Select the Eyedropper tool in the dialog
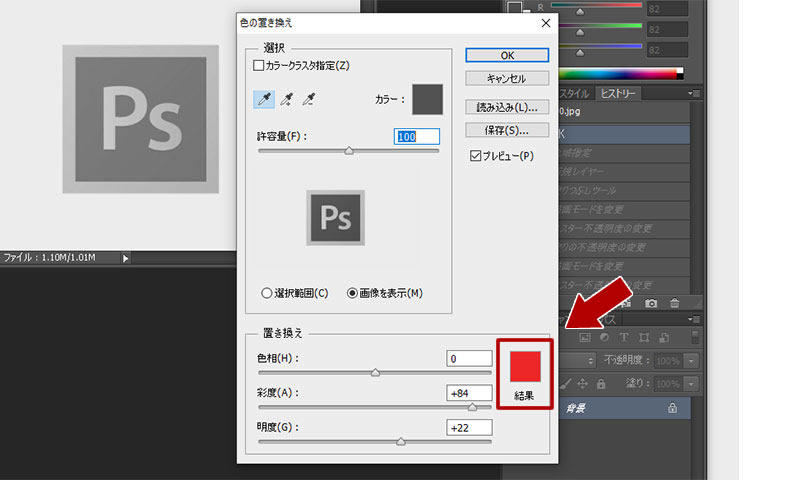 264,99
